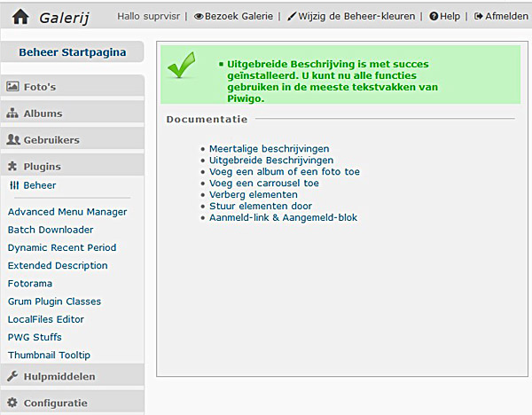Select Beheer under the Plugins menu
532x415 pixels.
(x=39, y=185)
